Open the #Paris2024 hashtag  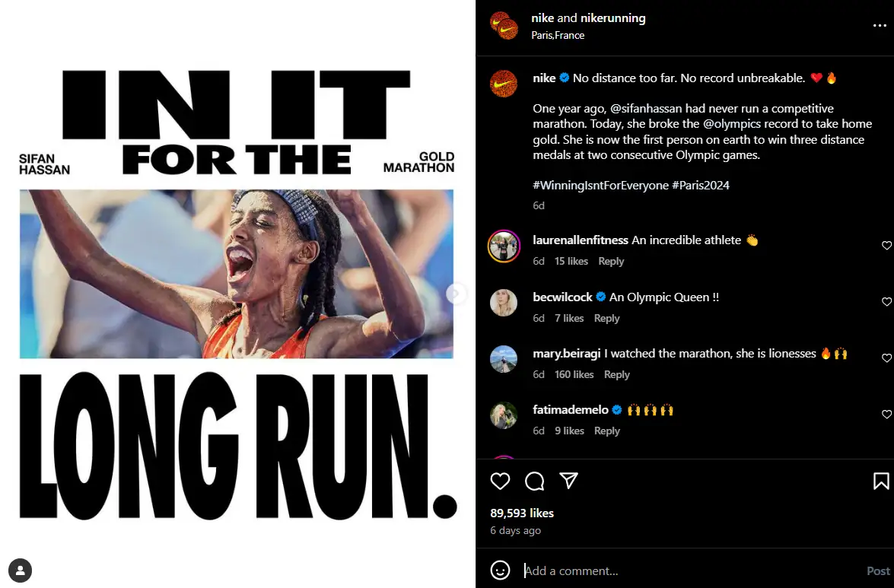click(702, 185)
